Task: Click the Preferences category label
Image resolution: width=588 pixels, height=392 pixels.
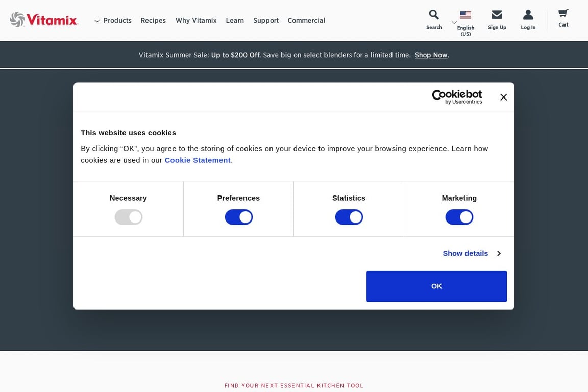Action: coord(238,198)
